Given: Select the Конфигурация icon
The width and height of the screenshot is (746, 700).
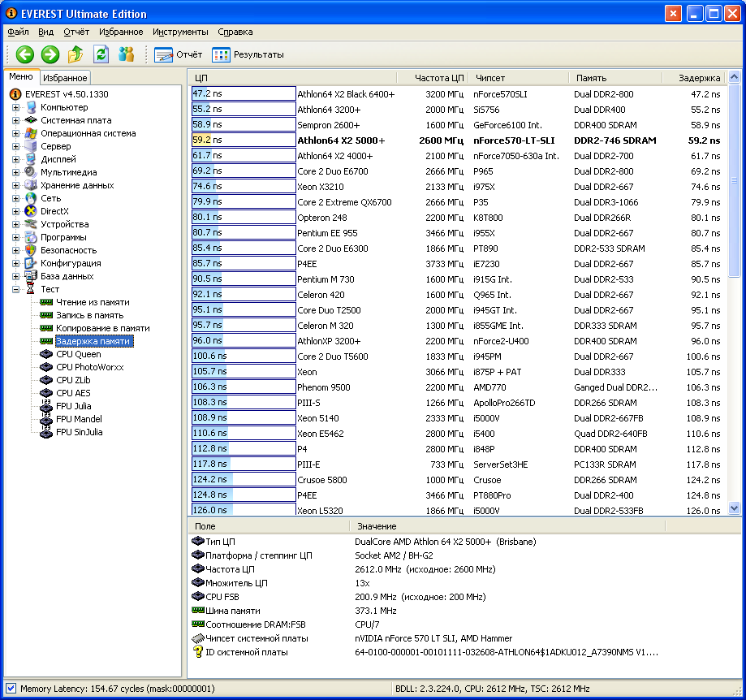Looking at the screenshot, I should (x=31, y=262).
